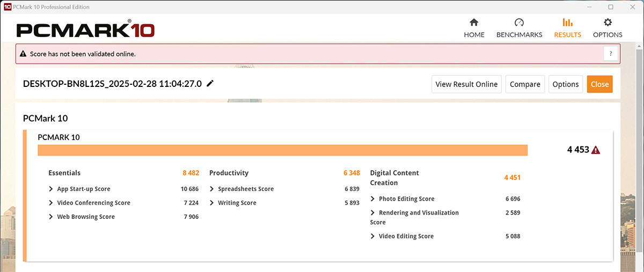Click the Video Editing value 5 088
Image resolution: width=644 pixels, height=272 pixels.
coord(513,236)
